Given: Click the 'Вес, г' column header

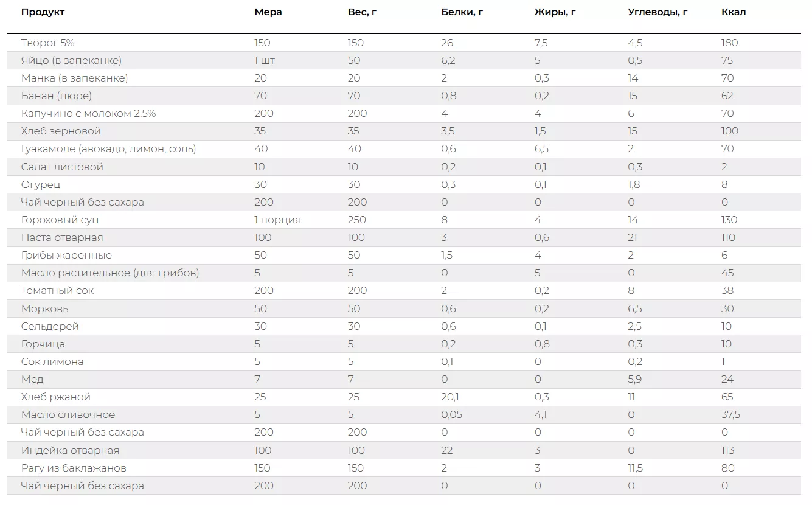Looking at the screenshot, I should point(362,12).
